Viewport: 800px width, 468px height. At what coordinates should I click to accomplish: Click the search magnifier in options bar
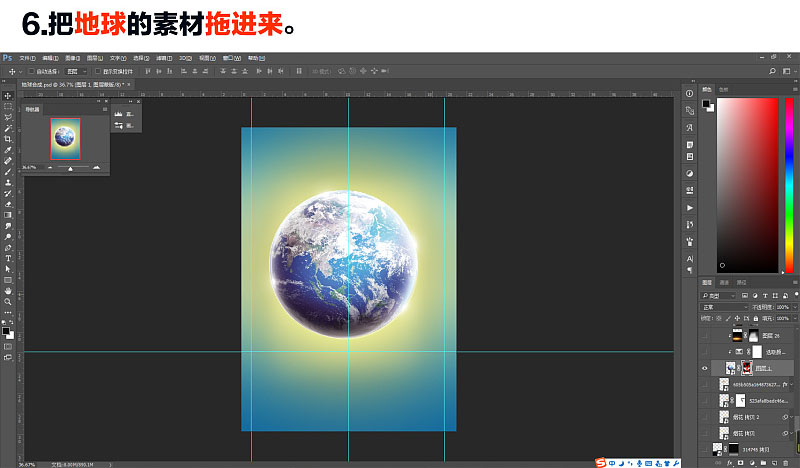tap(772, 71)
